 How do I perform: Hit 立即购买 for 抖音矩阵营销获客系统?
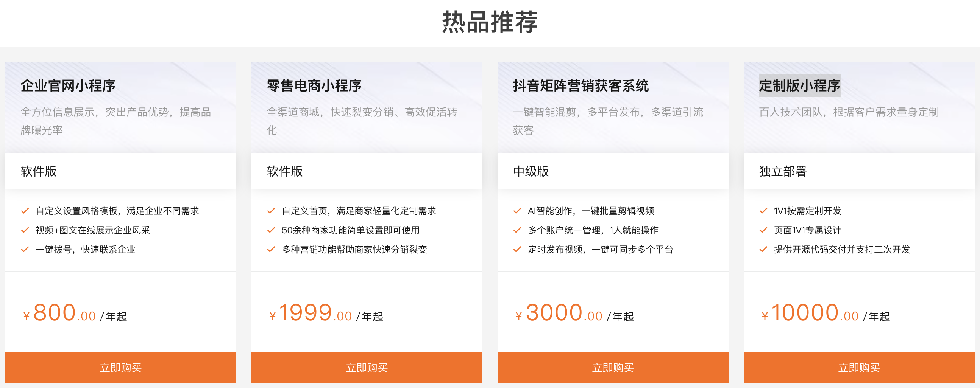(613, 368)
